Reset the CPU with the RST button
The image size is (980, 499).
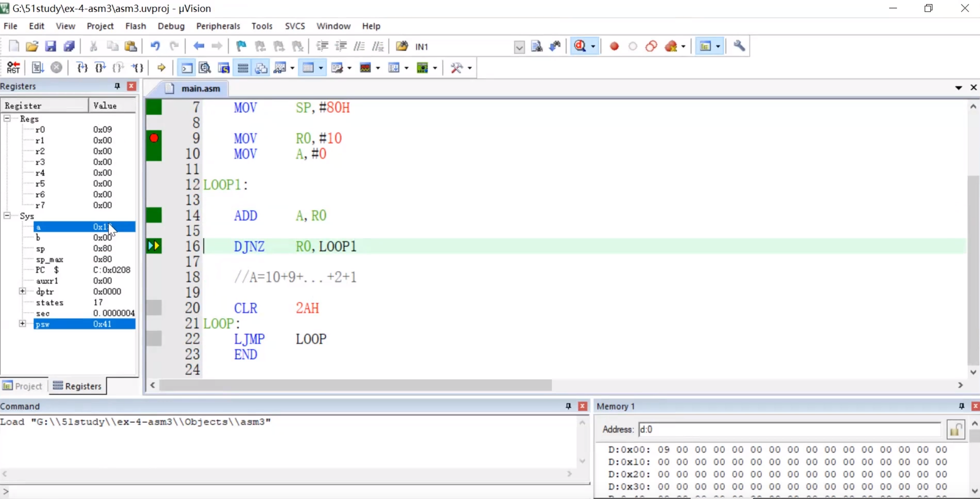[x=13, y=68]
